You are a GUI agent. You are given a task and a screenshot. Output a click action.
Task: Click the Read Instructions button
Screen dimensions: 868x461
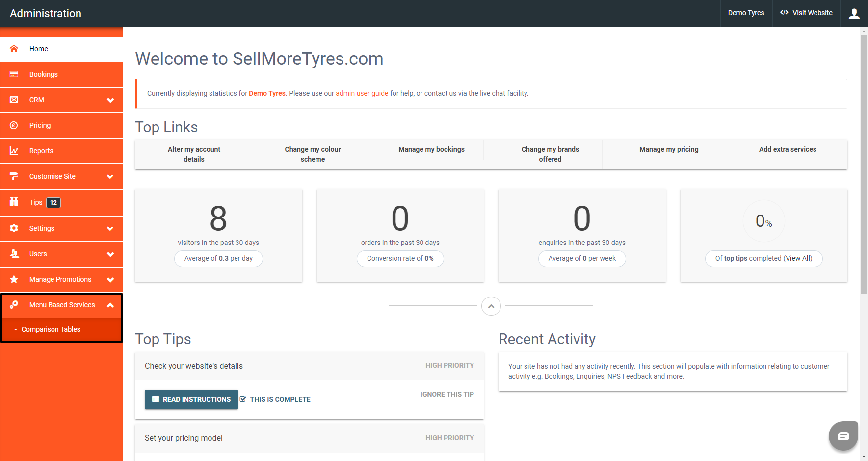coord(191,399)
